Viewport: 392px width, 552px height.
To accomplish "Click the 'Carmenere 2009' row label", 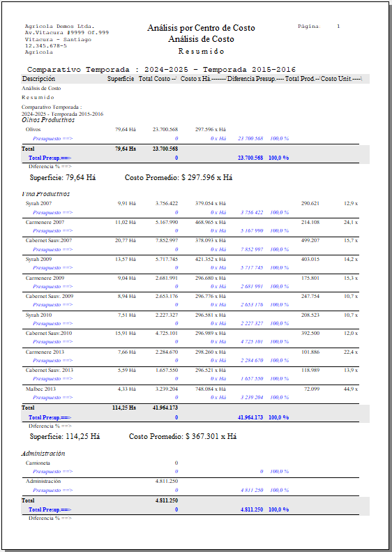I will tap(45, 278).
